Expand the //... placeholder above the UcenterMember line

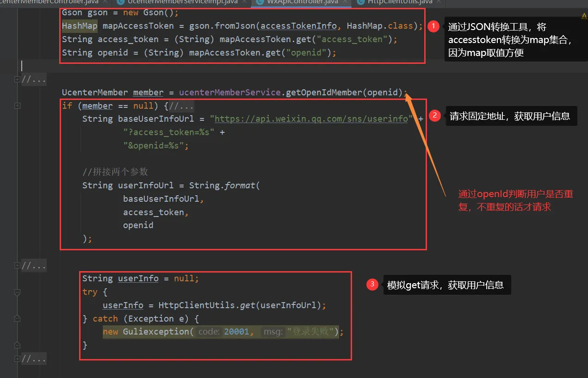click(34, 79)
